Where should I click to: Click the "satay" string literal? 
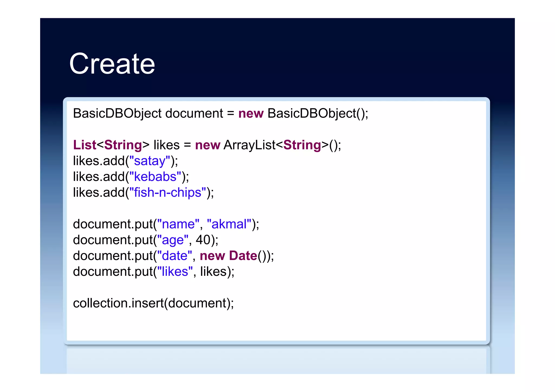pos(150,161)
